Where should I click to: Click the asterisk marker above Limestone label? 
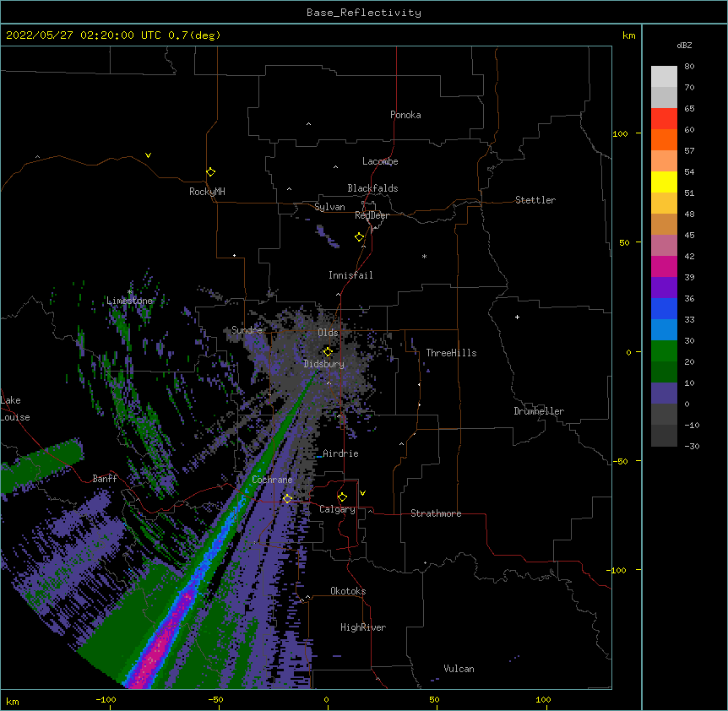130,291
